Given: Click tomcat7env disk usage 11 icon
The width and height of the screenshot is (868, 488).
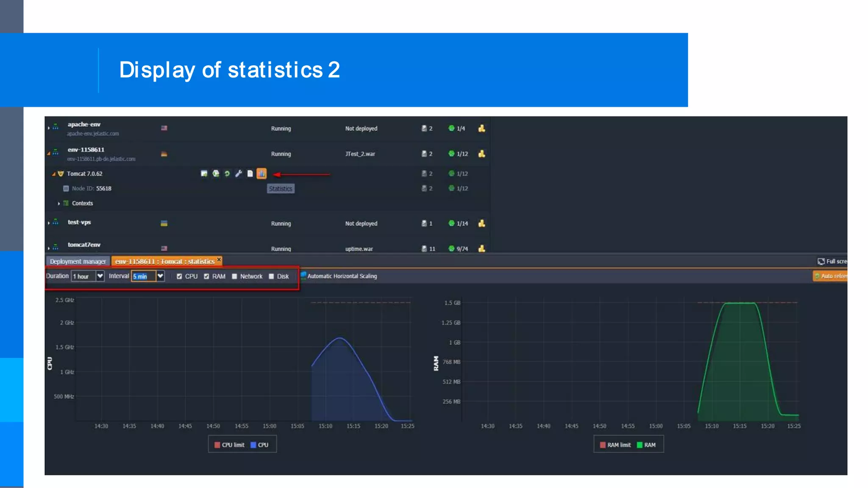Looking at the screenshot, I should pos(424,248).
